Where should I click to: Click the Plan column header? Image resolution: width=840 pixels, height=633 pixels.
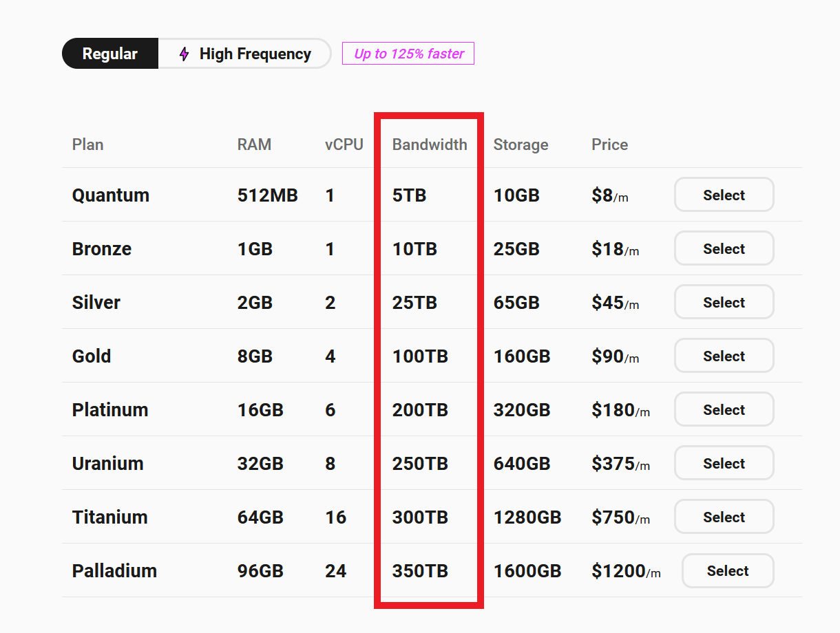coord(87,144)
